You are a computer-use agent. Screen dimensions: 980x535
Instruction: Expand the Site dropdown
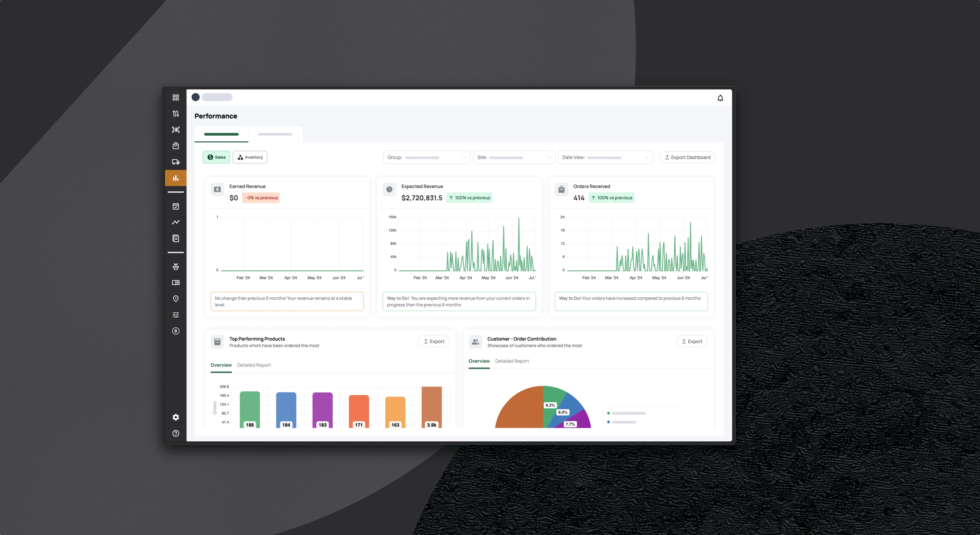pos(514,157)
